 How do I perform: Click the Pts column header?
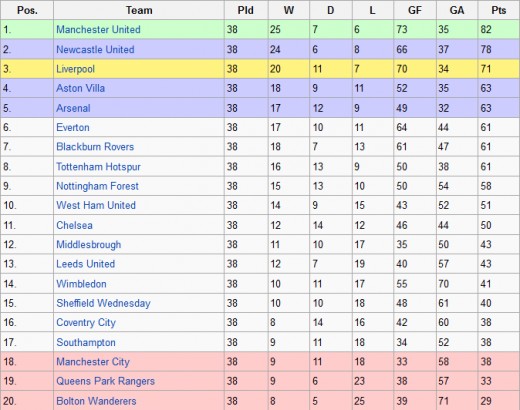click(499, 10)
